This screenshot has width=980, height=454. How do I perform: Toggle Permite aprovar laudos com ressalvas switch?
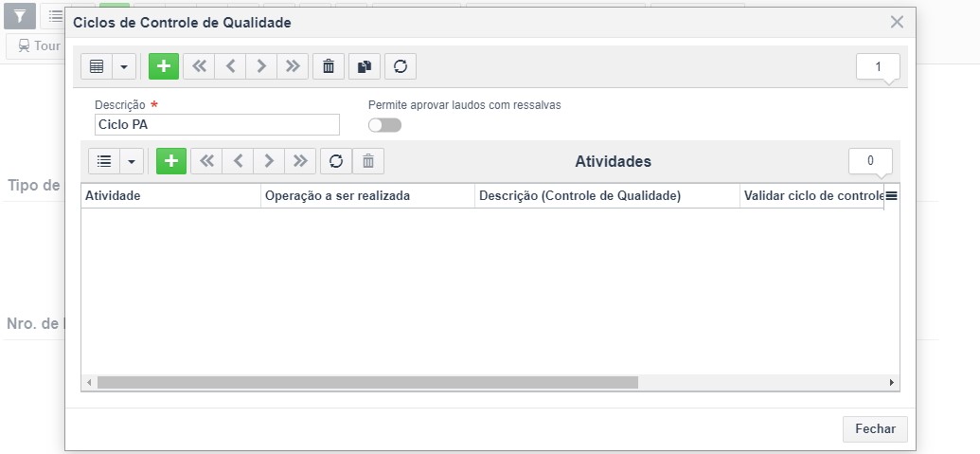point(385,126)
